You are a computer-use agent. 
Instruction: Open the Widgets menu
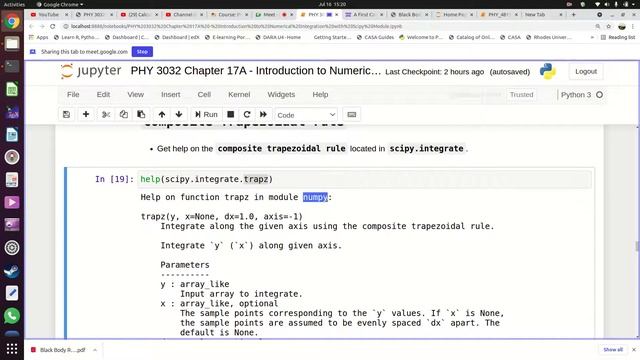pyautogui.click(x=281, y=94)
